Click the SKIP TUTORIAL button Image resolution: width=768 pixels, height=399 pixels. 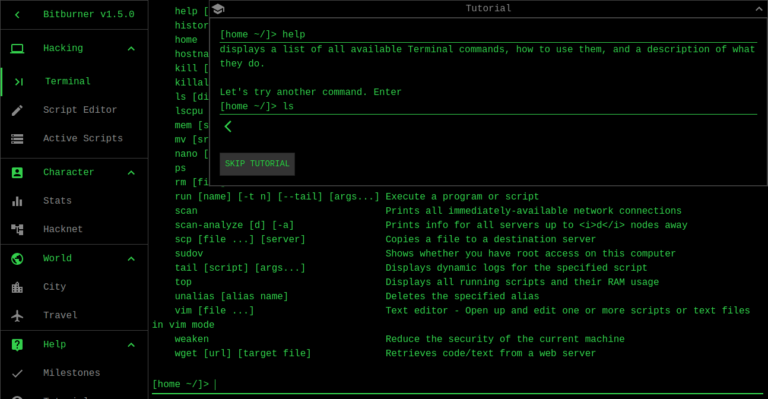[257, 164]
